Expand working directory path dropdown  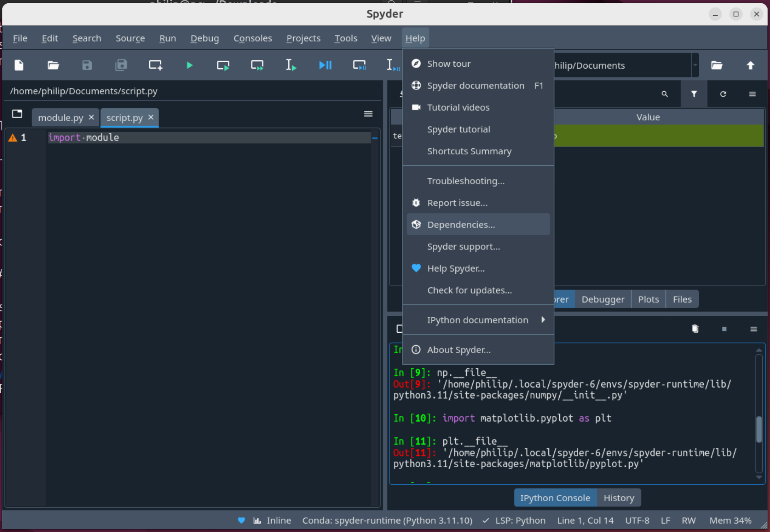pyautogui.click(x=695, y=65)
